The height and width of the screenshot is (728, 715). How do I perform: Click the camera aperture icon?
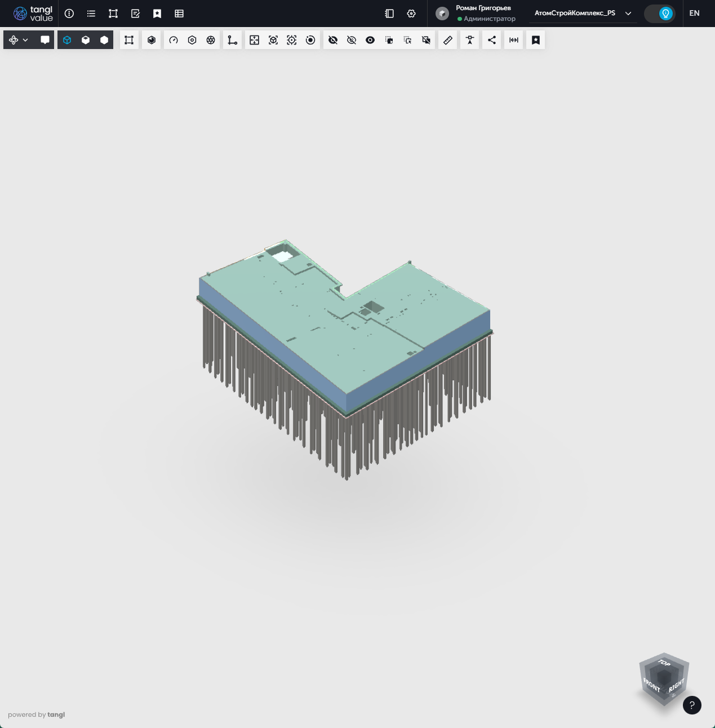pyautogui.click(x=211, y=40)
